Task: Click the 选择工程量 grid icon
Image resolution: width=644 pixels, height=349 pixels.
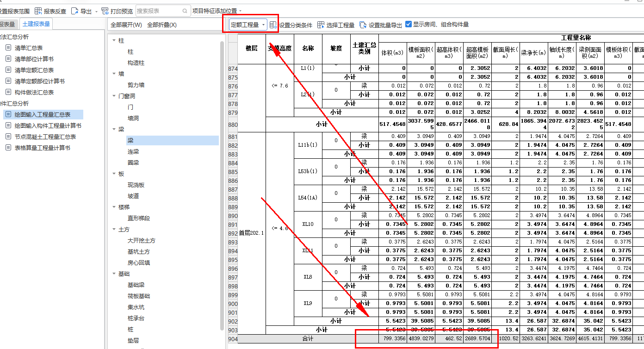Action: (321, 25)
